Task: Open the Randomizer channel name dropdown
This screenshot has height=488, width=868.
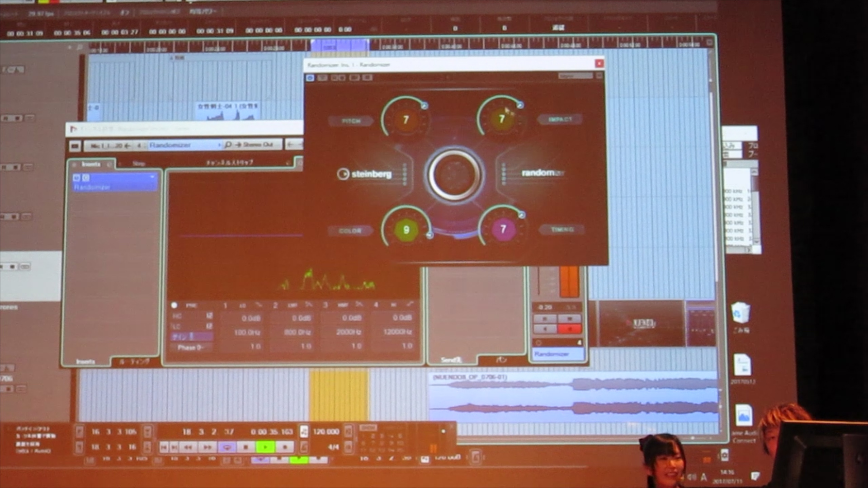Action: pos(220,145)
